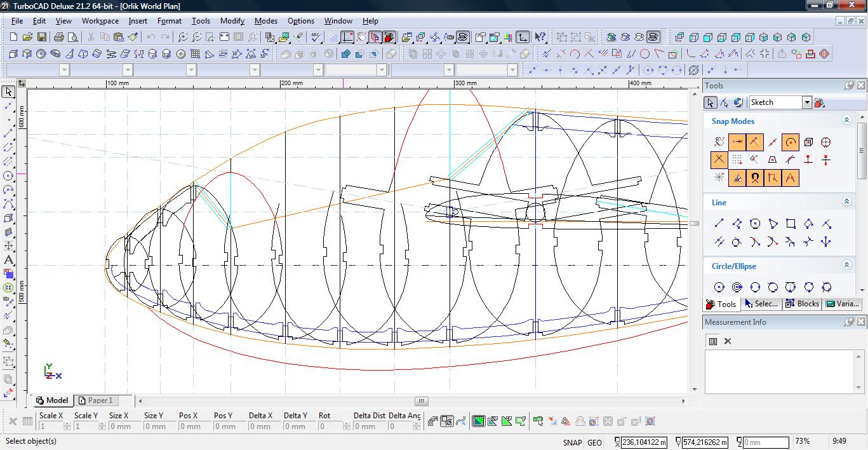Select the Zoom In magnifier tool
Image resolution: width=868 pixels, height=450 pixels.
(x=182, y=37)
